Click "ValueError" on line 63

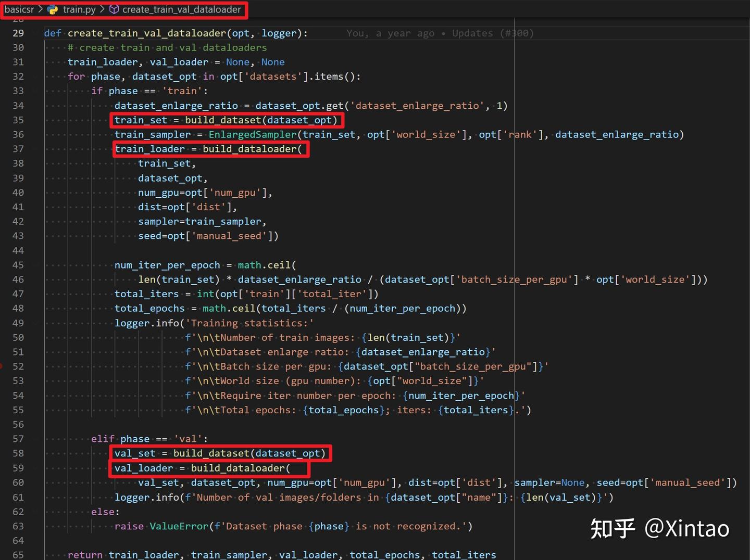click(x=179, y=526)
